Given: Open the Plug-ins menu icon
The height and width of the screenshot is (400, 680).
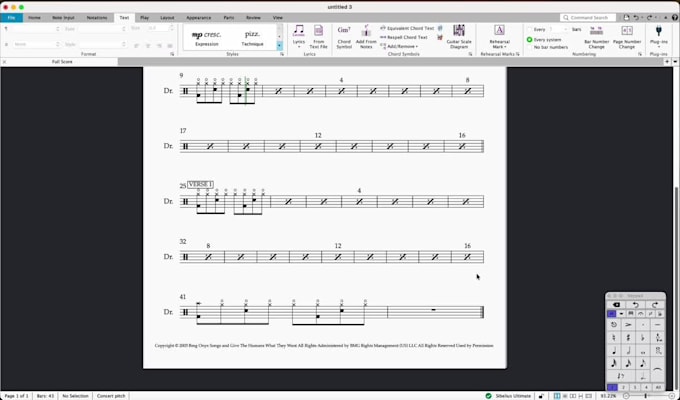Looking at the screenshot, I should 658,31.
